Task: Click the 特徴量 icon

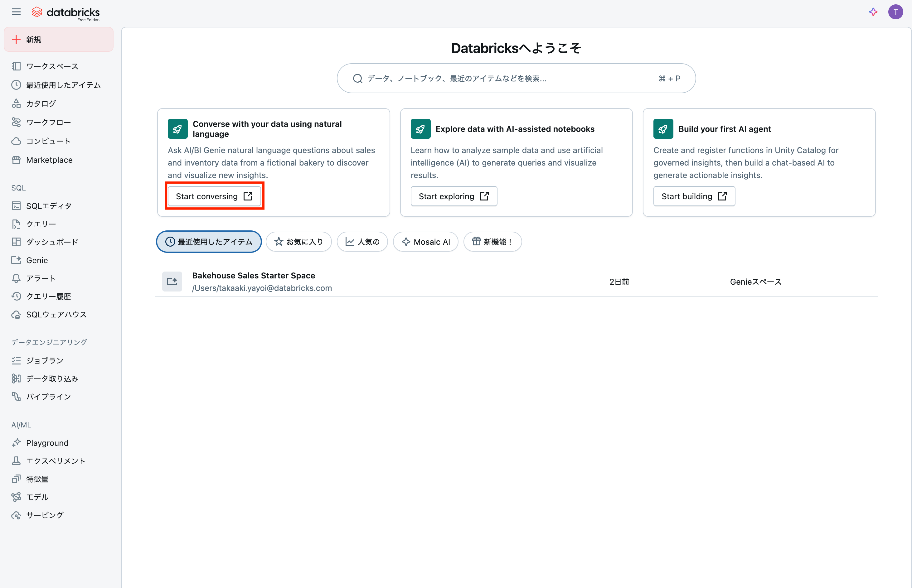Action: 16,479
